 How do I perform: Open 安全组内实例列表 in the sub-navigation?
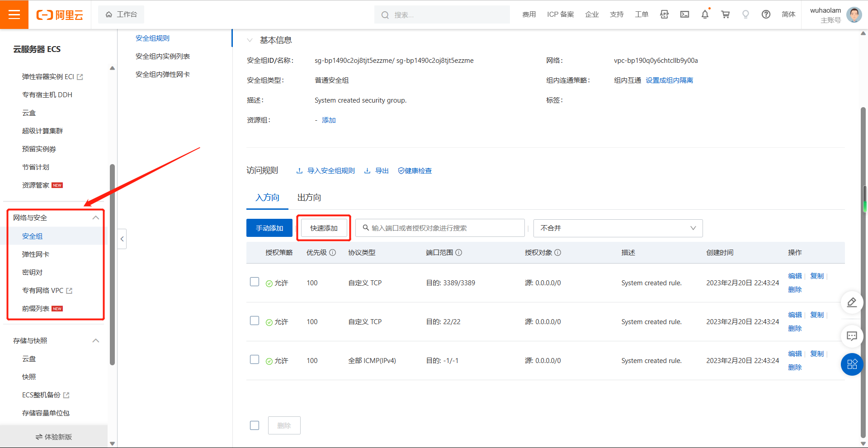pos(163,57)
